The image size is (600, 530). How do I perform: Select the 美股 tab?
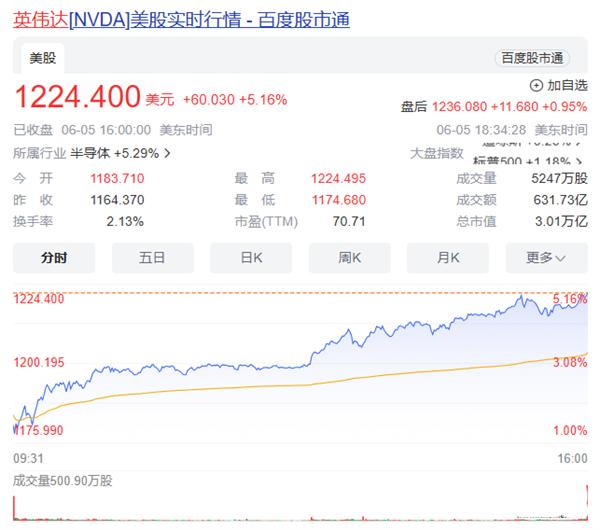pos(42,58)
